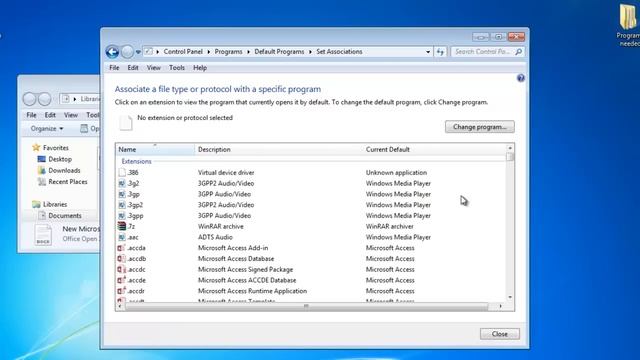Viewport: 640px width, 360px height.
Task: Open the File menu in Set Associations
Action: click(x=114, y=68)
